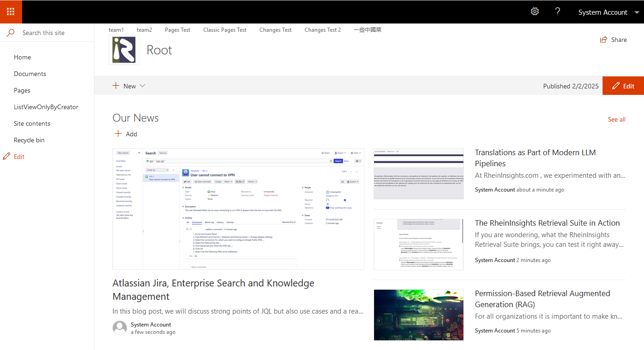Open the settings gear icon
This screenshot has height=350, width=644.
click(x=535, y=12)
